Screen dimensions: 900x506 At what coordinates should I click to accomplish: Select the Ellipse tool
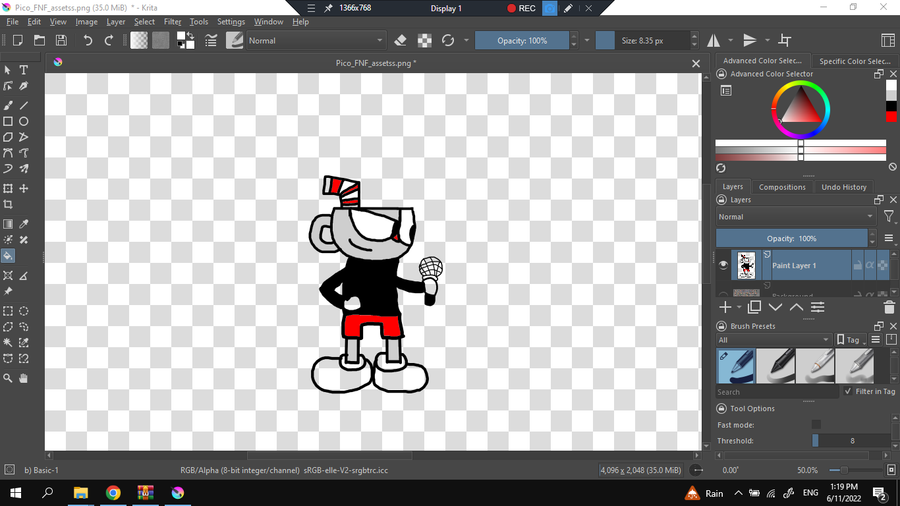click(x=24, y=122)
